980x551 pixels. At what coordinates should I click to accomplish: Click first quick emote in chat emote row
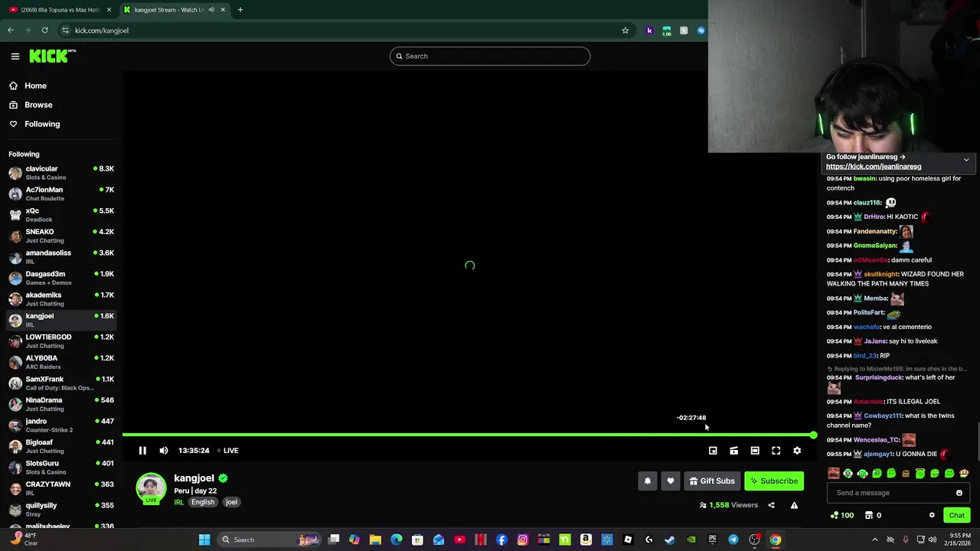pyautogui.click(x=834, y=474)
